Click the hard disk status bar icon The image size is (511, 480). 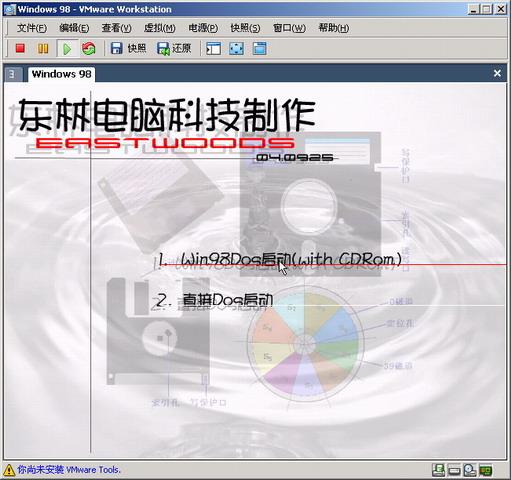coord(454,471)
